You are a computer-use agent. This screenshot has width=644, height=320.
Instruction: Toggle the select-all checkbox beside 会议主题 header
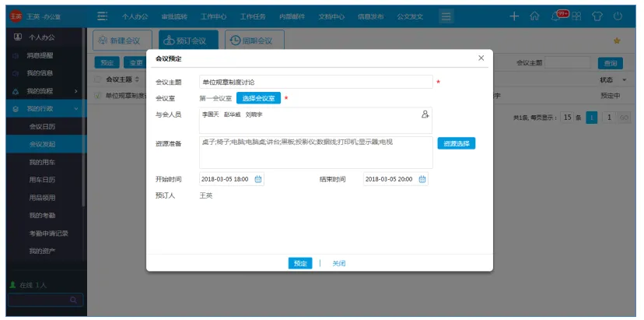(x=98, y=79)
